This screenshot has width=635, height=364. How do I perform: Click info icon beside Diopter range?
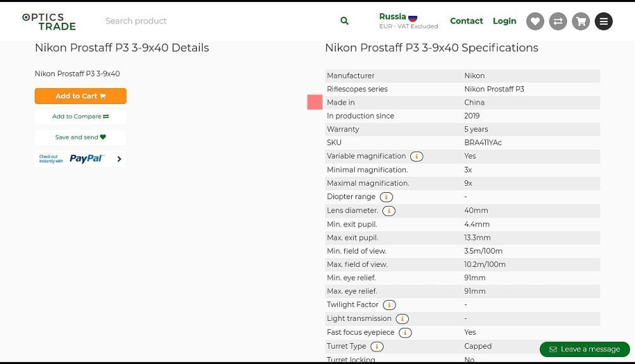(x=386, y=197)
